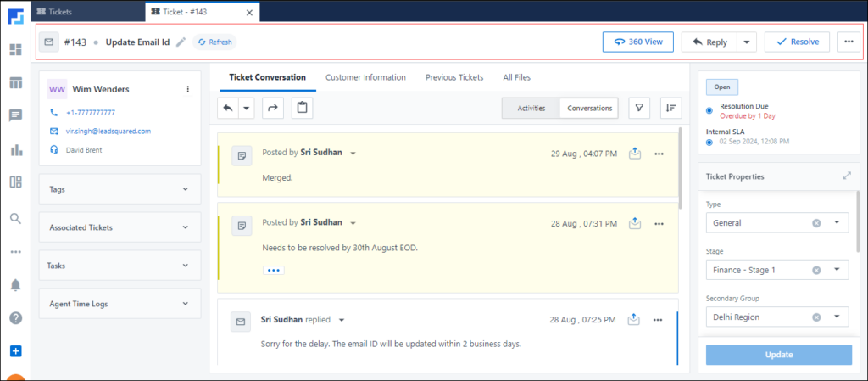Screen dimensions: 868x381
Task: Click the LeadSquared logo icon
Action: [15, 15]
